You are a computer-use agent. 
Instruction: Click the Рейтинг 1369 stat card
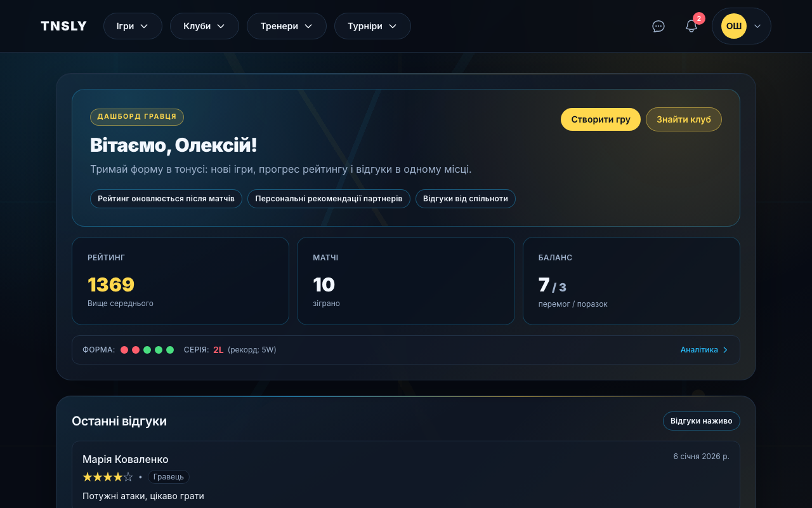pyautogui.click(x=180, y=281)
